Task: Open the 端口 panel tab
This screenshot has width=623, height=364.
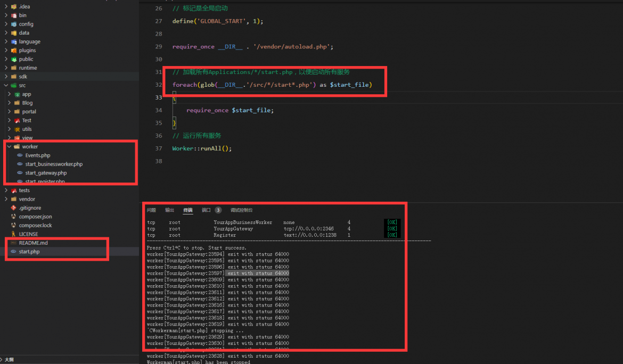Action: (x=206, y=210)
